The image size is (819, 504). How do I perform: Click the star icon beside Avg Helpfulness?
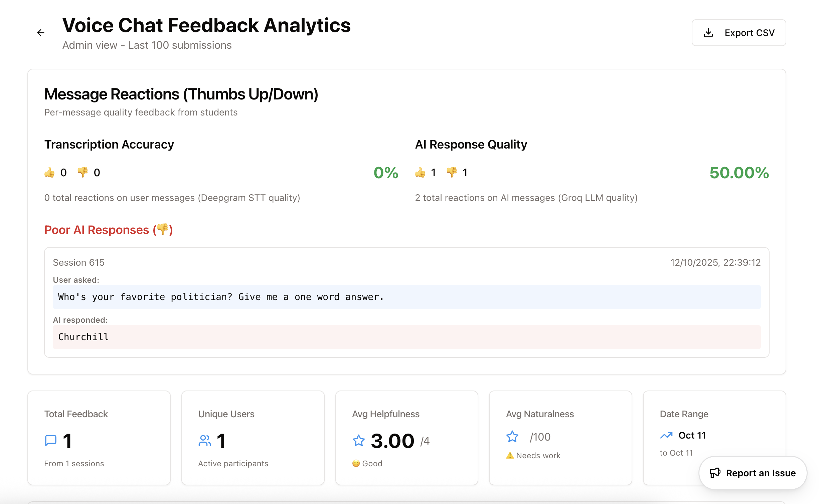point(358,440)
